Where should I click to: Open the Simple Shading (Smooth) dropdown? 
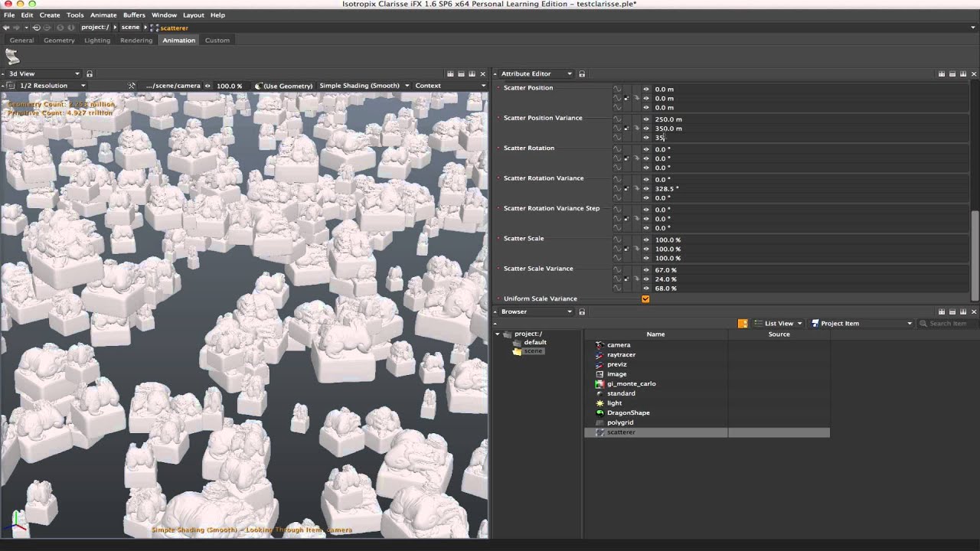pyautogui.click(x=364, y=86)
